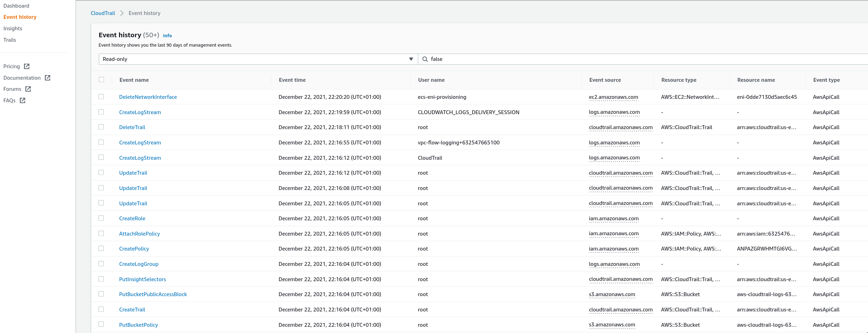The width and height of the screenshot is (868, 333).
Task: Open Insights in the sidebar
Action: click(x=13, y=29)
